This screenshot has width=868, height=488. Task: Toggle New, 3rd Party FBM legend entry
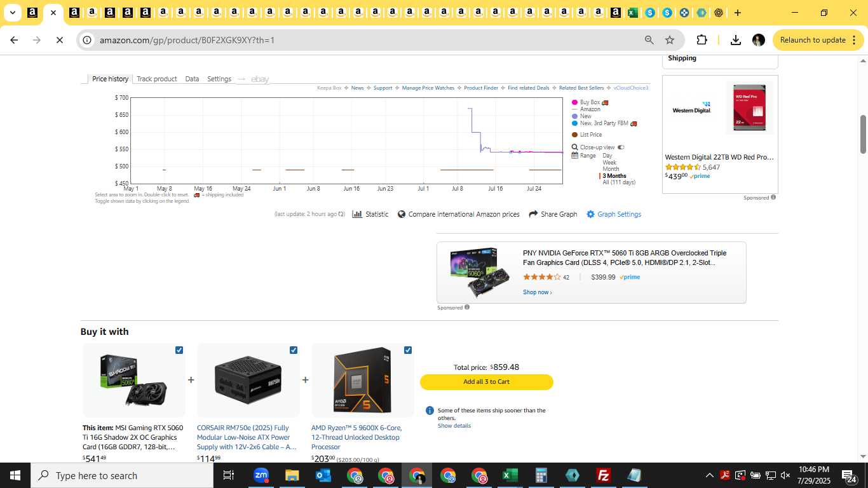604,123
